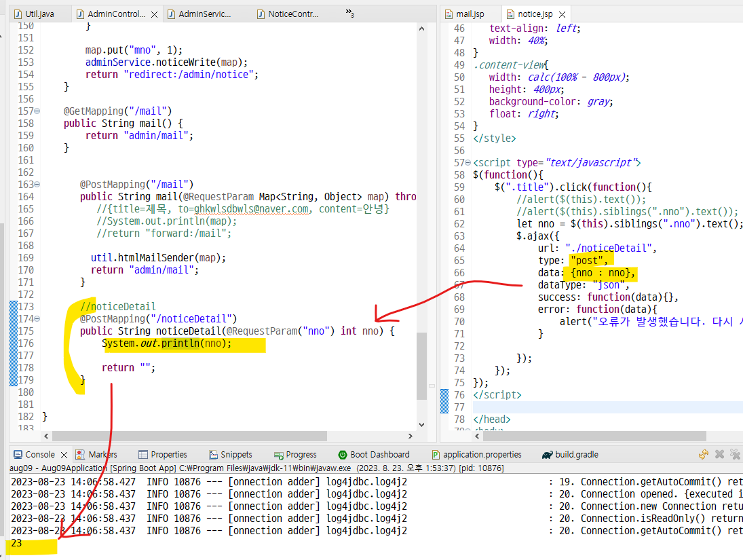Click the .content-view CSS selector line
Screen dimensions: 743x560
coord(511,65)
